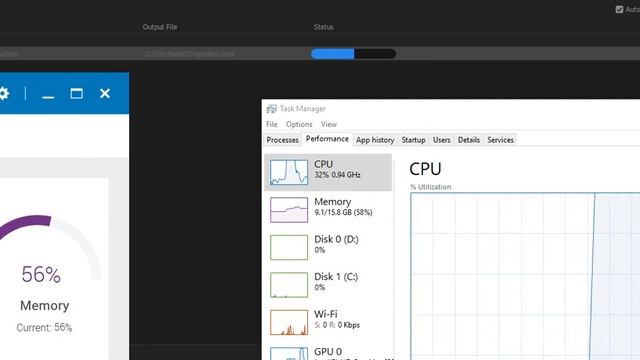Toggle the Auto checkbox at top right
The image size is (640, 360).
point(619,9)
